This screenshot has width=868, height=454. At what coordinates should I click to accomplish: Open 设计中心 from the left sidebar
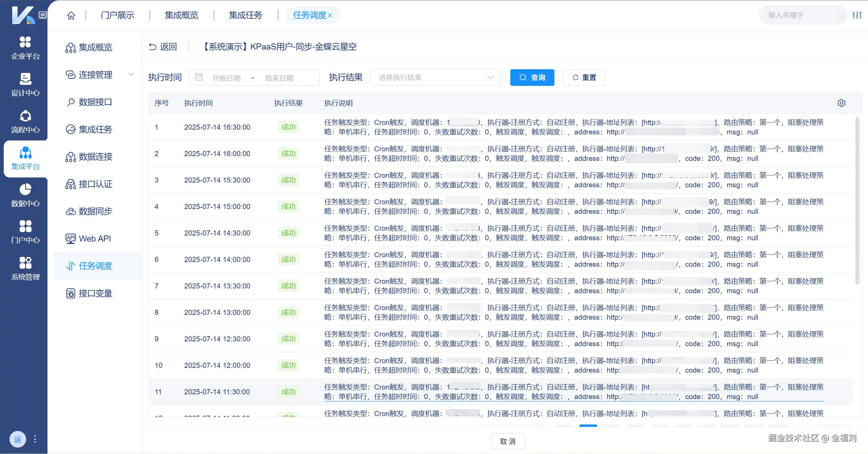tap(25, 84)
